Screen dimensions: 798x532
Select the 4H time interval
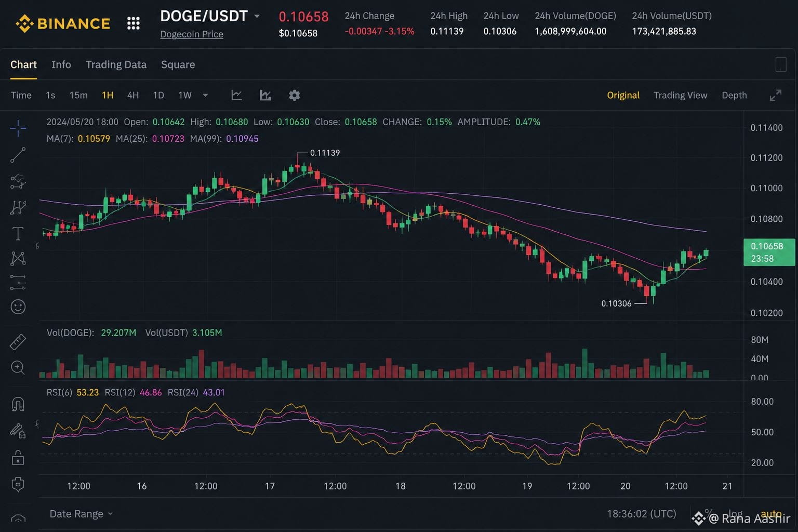click(x=133, y=95)
